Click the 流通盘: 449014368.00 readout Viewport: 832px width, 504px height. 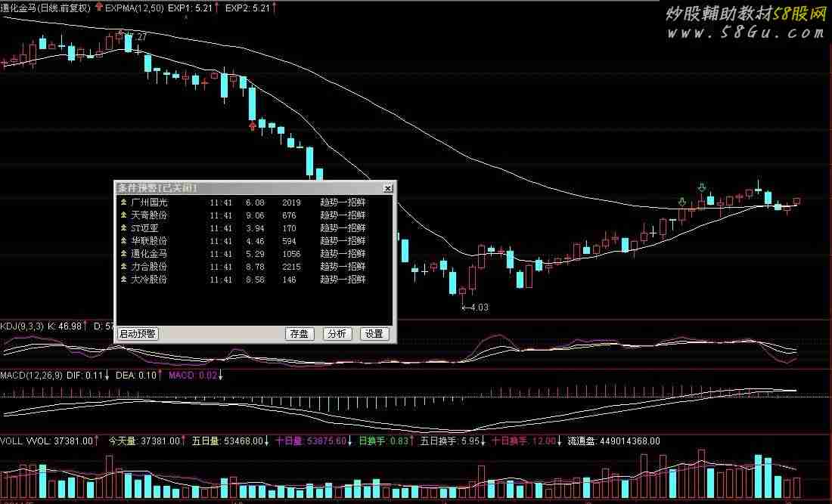click(x=614, y=441)
